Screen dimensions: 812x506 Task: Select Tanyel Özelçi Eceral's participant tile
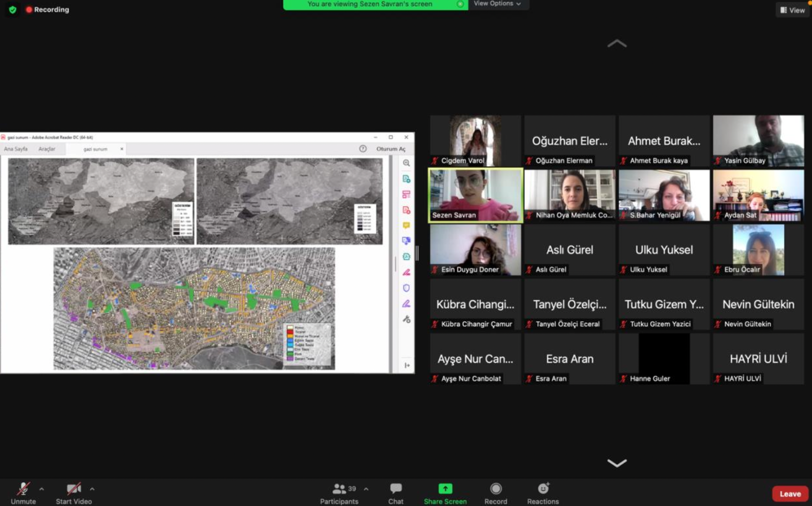coord(570,304)
